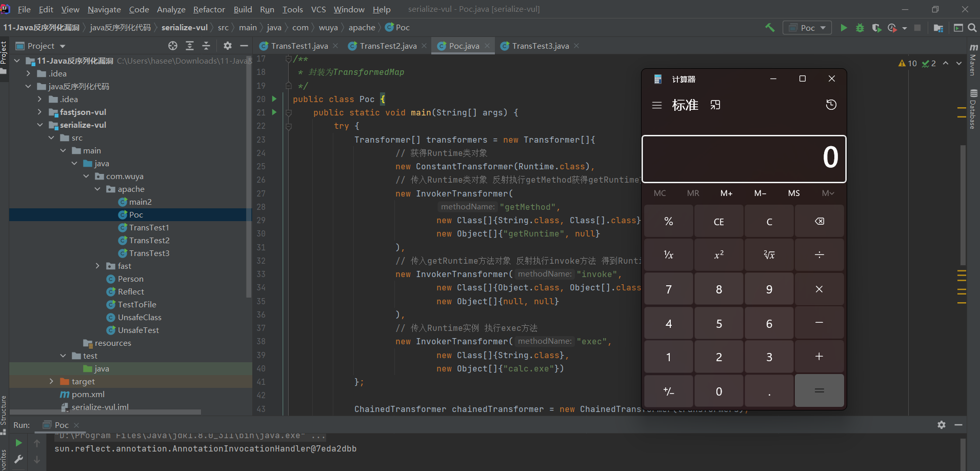Fold the try block at line 22
The image size is (980, 471).
(289, 126)
